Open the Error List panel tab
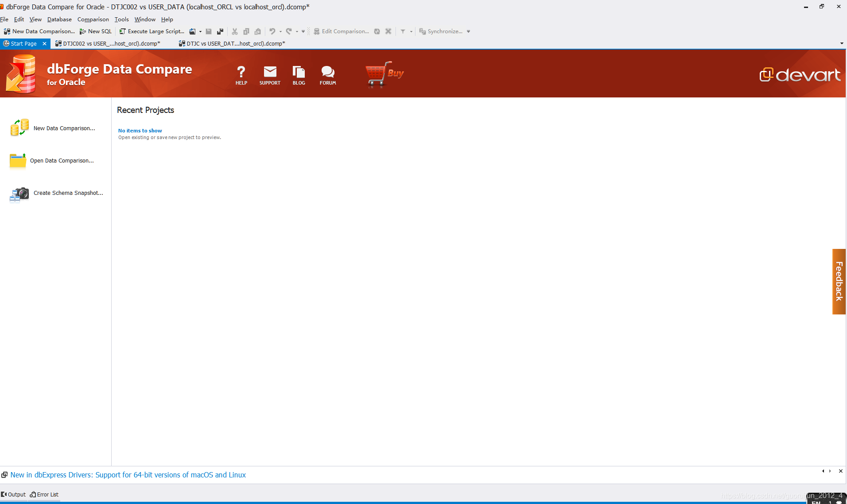This screenshot has height=504, width=847. (x=44, y=495)
